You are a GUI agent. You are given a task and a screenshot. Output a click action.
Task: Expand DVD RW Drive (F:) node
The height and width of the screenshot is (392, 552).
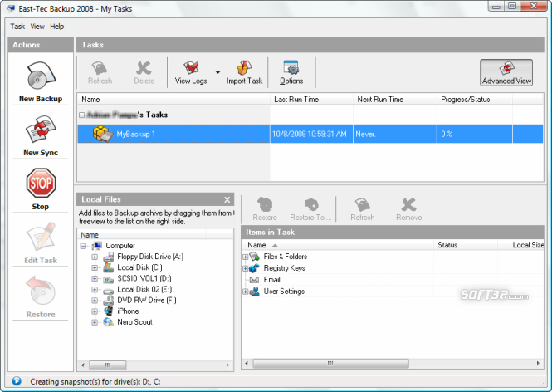coord(95,301)
